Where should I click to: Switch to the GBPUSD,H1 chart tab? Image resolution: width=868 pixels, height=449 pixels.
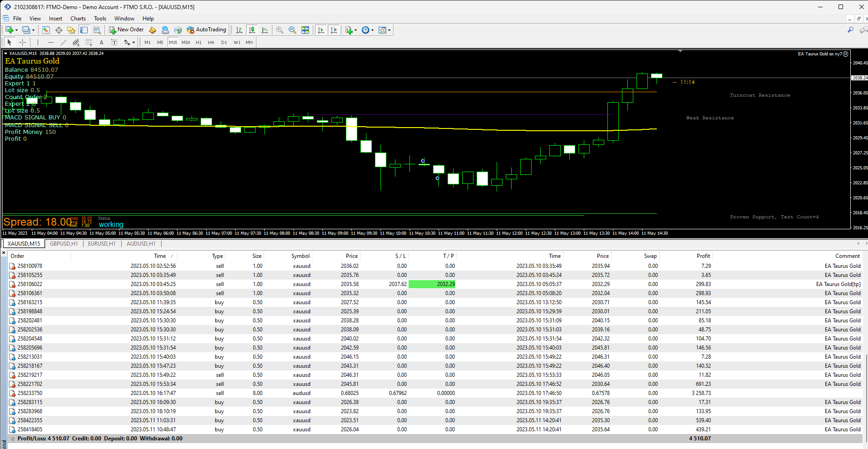pos(64,244)
